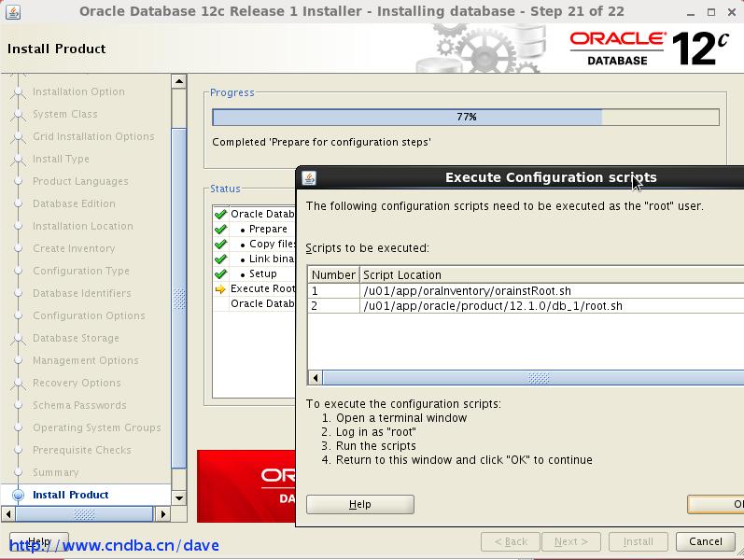Maximize the installer window

click(710, 12)
